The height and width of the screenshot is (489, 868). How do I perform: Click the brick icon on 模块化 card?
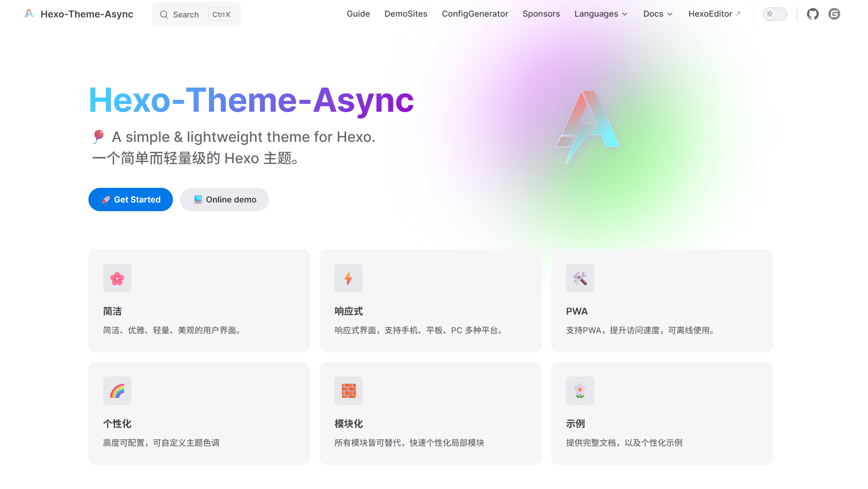tap(348, 391)
